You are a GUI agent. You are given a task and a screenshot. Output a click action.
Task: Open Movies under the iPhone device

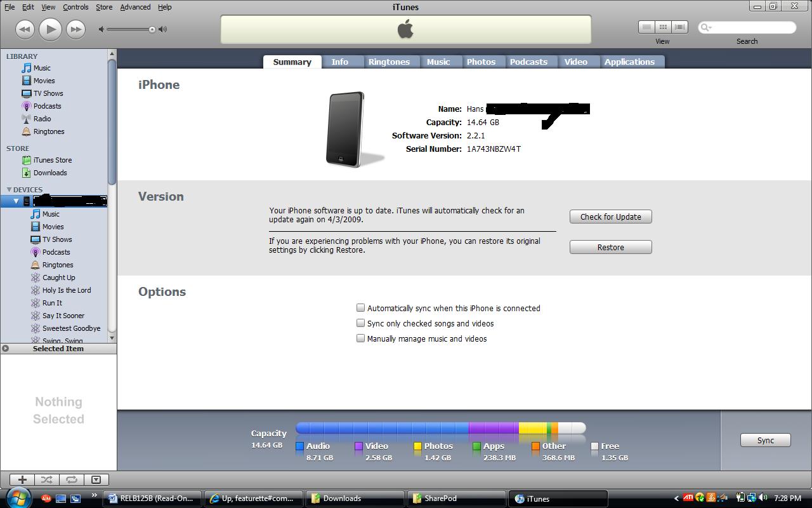tap(53, 227)
